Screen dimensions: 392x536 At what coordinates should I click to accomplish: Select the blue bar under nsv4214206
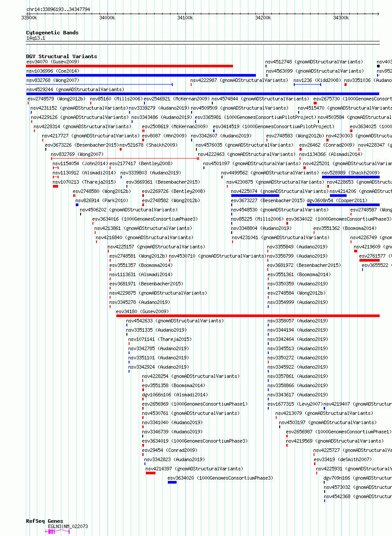338,196
